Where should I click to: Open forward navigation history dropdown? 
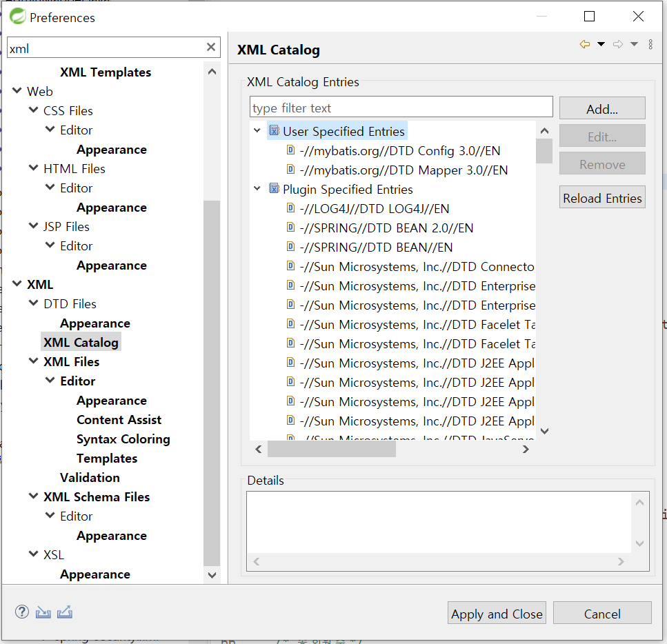pos(635,44)
